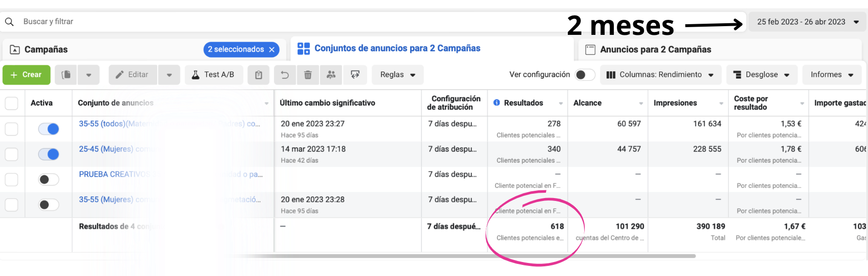Tick checkbox for 25-45 (Mujeres) row
868x276 pixels.
(x=12, y=154)
